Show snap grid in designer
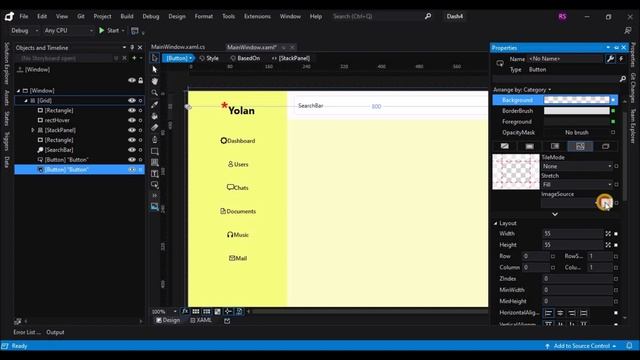Screen dimensions: 640x360 196,311
